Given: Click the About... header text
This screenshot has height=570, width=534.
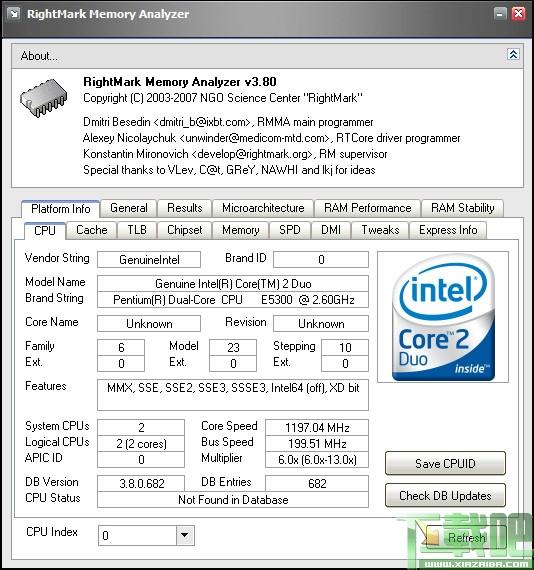Looking at the screenshot, I should [39, 56].
